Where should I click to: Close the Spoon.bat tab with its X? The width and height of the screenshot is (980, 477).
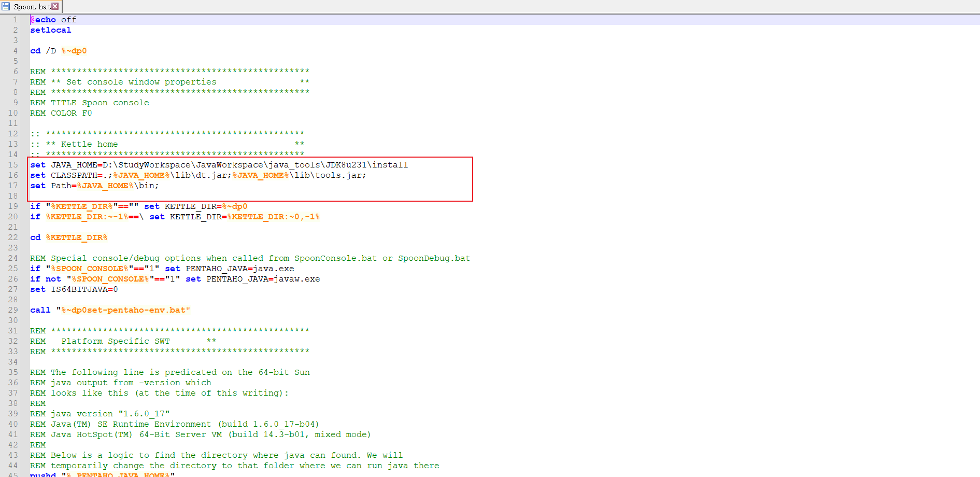tap(55, 7)
